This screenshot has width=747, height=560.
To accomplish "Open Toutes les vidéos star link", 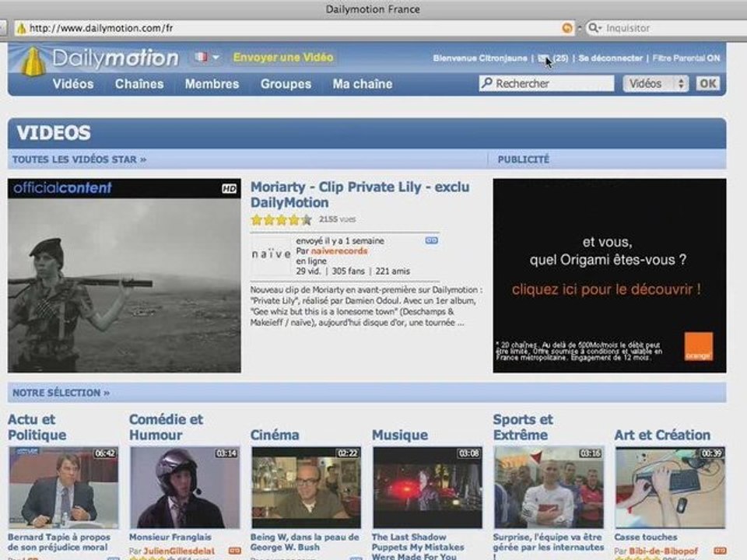I will coord(79,159).
